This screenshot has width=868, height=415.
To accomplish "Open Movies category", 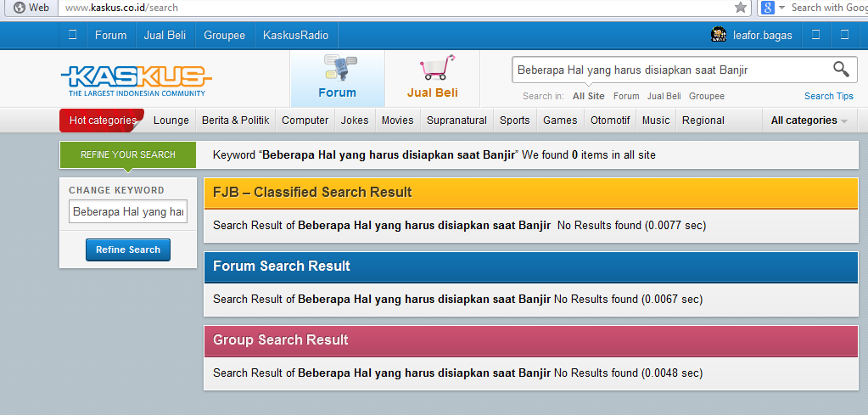I will 397,120.
